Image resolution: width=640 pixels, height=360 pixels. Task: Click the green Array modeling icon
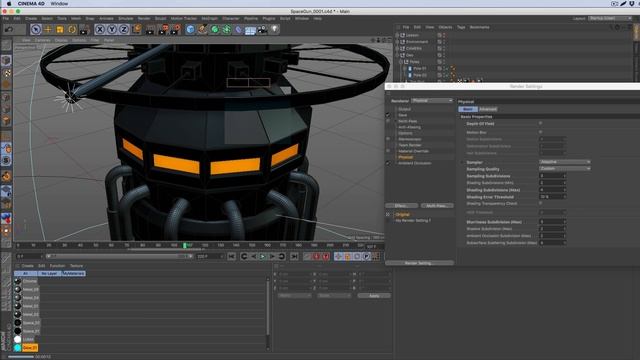(x=227, y=29)
